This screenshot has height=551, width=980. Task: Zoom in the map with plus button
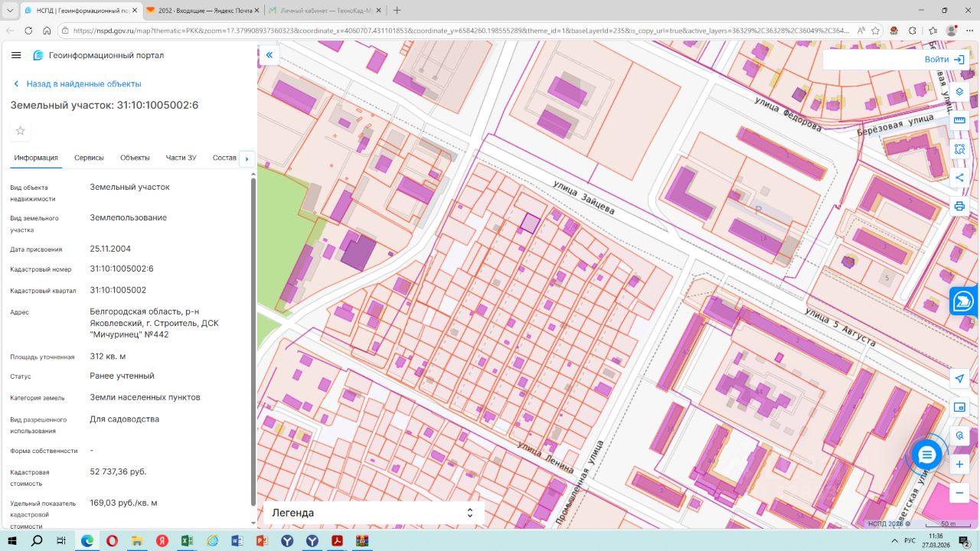(959, 465)
